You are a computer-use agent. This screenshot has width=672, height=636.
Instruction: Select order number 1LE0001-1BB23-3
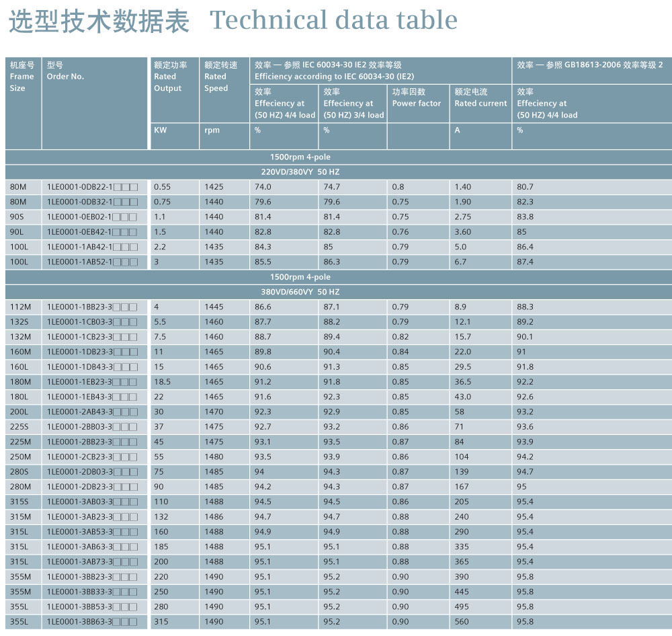pos(92,307)
